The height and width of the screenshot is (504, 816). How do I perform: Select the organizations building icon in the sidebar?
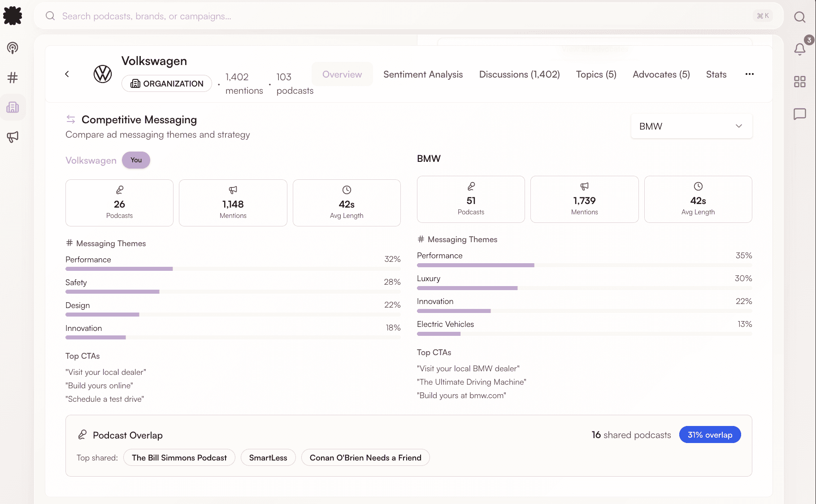click(x=13, y=107)
